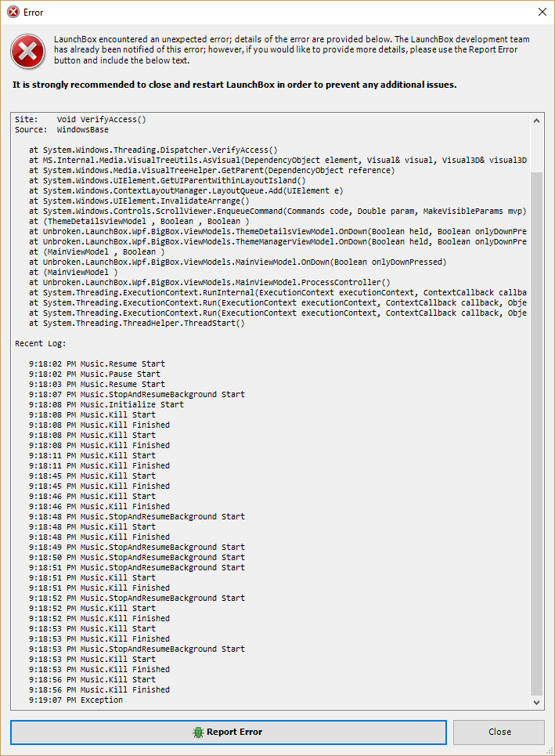Click the 'Recent Log:' heading

pyautogui.click(x=41, y=343)
